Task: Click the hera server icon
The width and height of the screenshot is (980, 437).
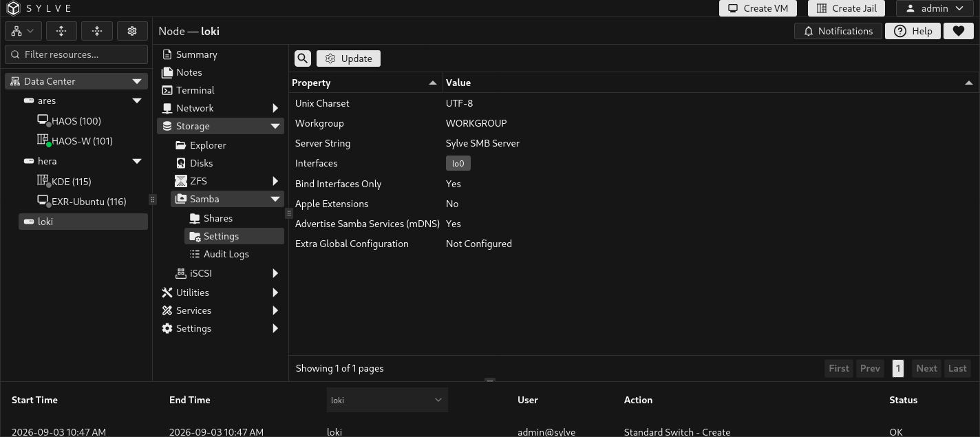Action: [x=29, y=161]
